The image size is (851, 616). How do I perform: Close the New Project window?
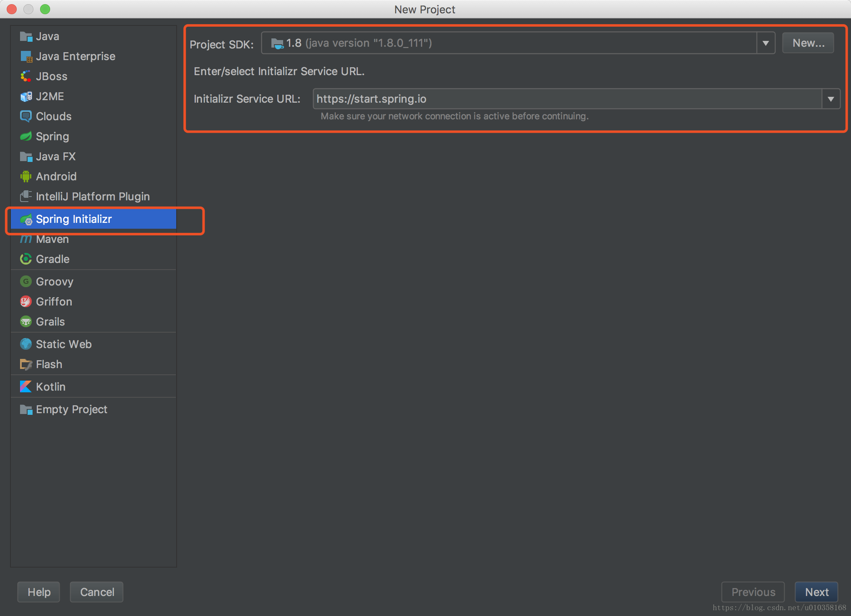point(12,9)
